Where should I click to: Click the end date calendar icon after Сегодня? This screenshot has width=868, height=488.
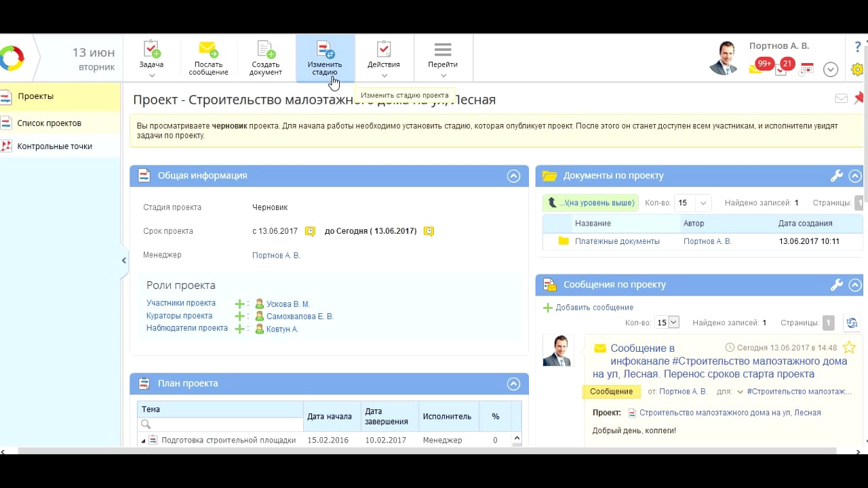[429, 231]
